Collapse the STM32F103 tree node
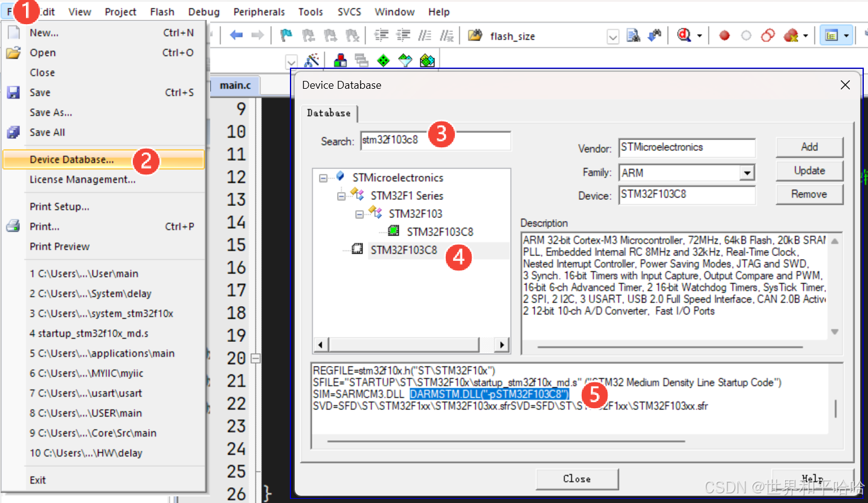Image resolution: width=868 pixels, height=503 pixels. coord(360,214)
